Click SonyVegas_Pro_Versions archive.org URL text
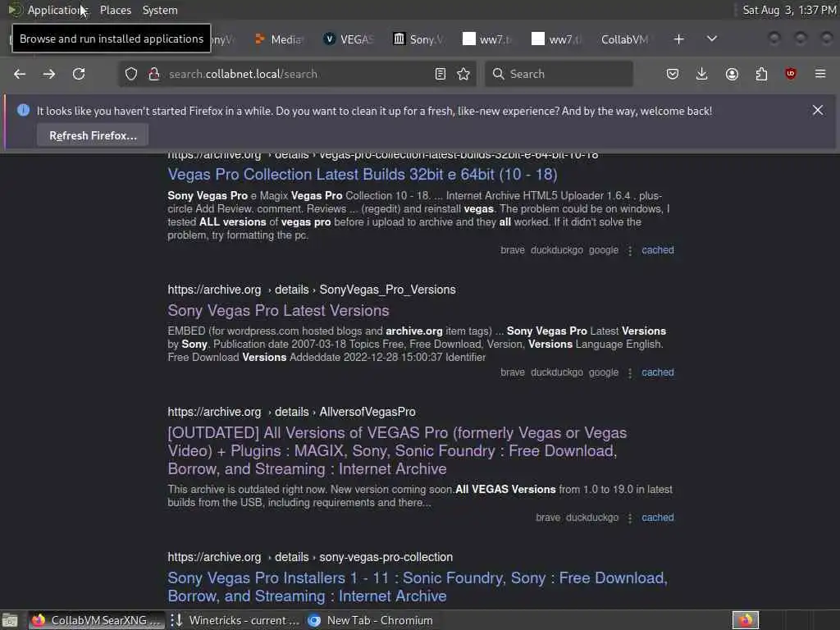Screen dimensions: 840x630 (312, 290)
